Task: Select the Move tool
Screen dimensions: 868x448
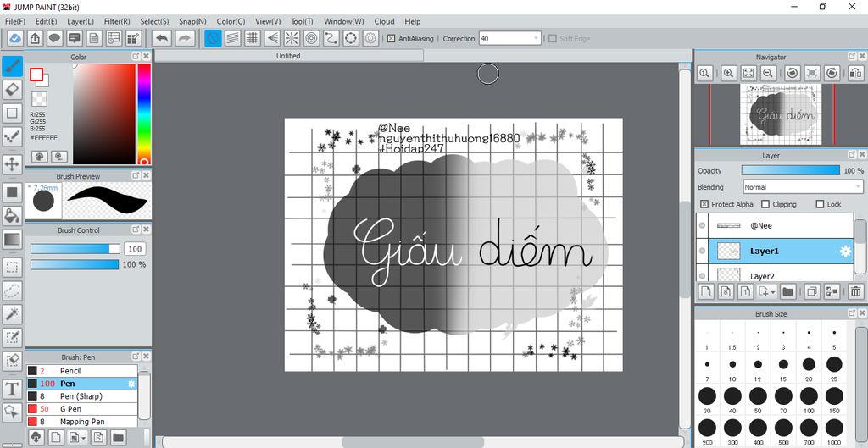Action: pyautogui.click(x=12, y=163)
